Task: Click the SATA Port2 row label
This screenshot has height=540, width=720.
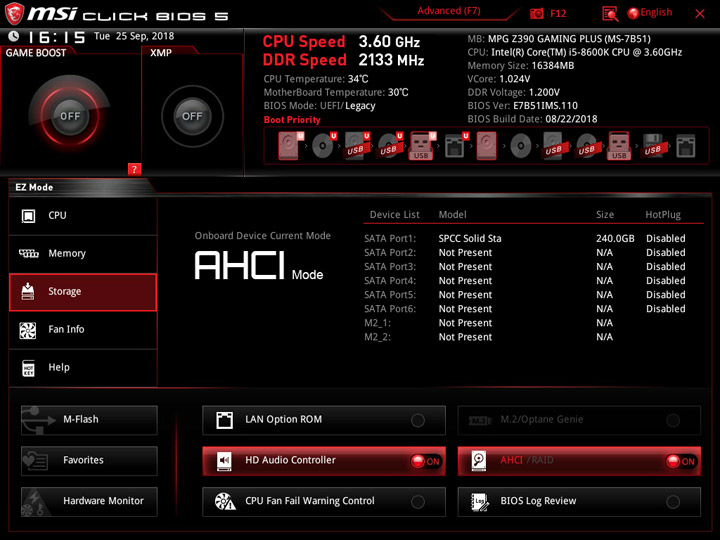Action: tap(390, 253)
